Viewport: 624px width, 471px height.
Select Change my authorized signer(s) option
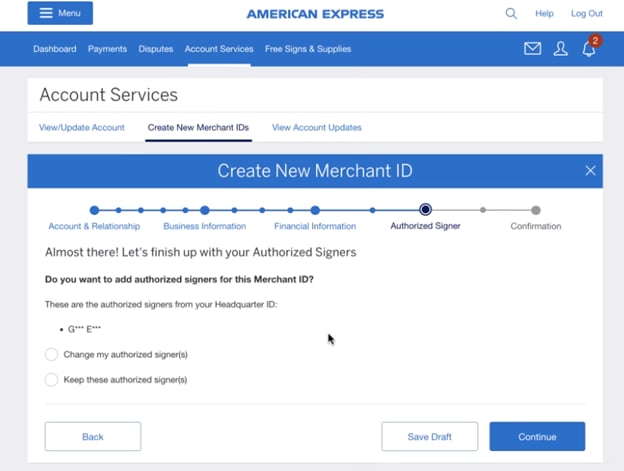(x=52, y=354)
